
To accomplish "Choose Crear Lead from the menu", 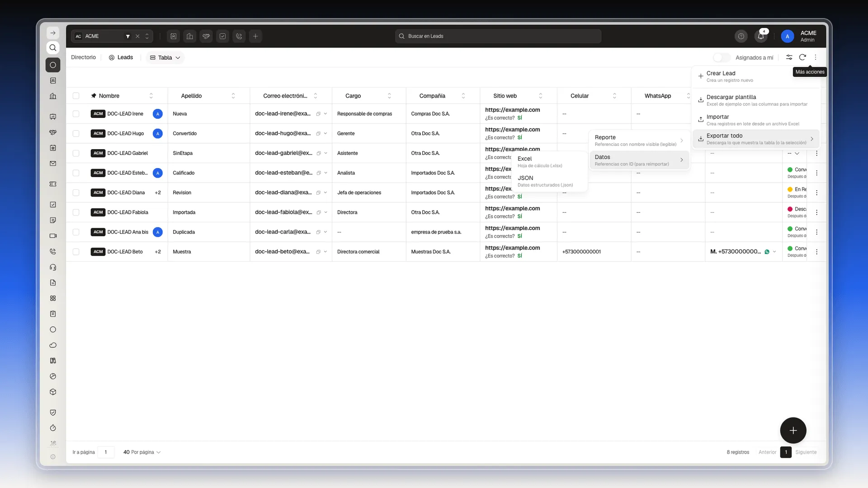I will tap(756, 76).
